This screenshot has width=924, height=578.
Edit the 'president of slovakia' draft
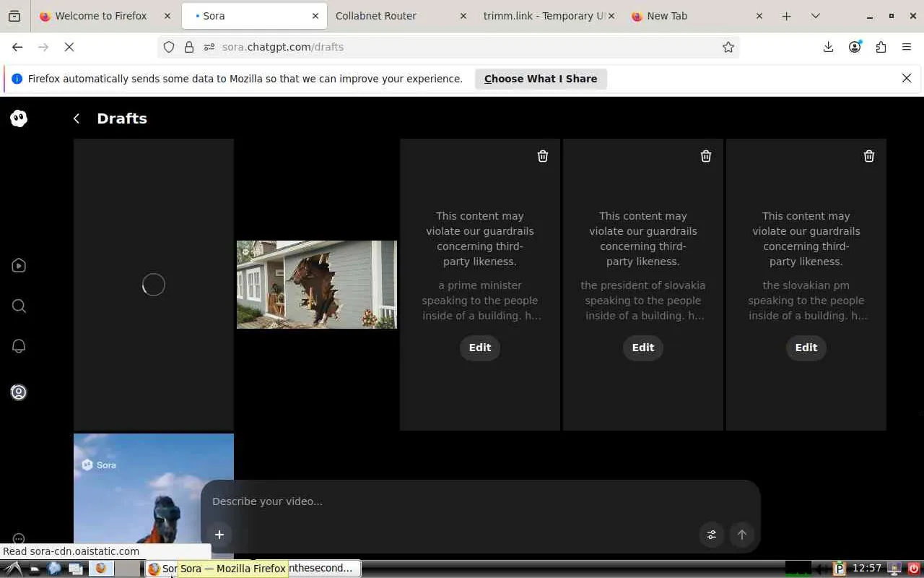(643, 348)
